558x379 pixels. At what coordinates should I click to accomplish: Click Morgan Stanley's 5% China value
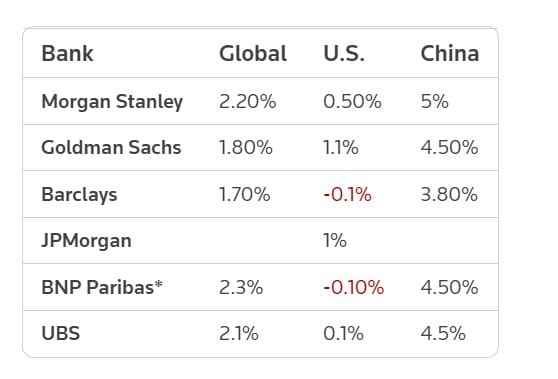[435, 102]
